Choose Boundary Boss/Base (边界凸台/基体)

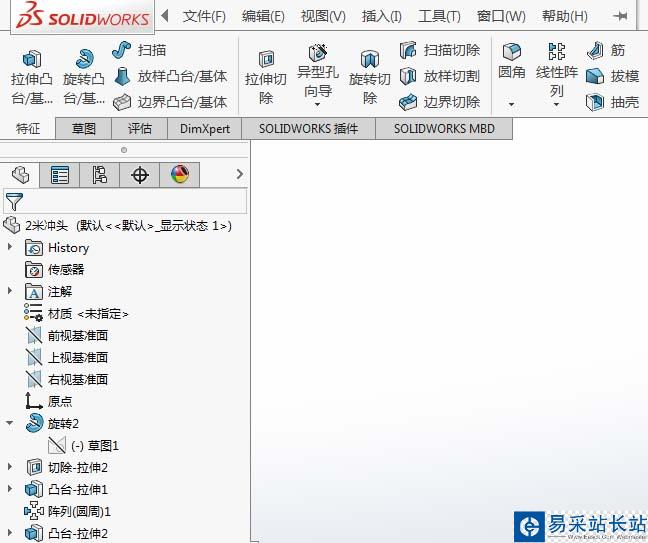pyautogui.click(x=170, y=102)
